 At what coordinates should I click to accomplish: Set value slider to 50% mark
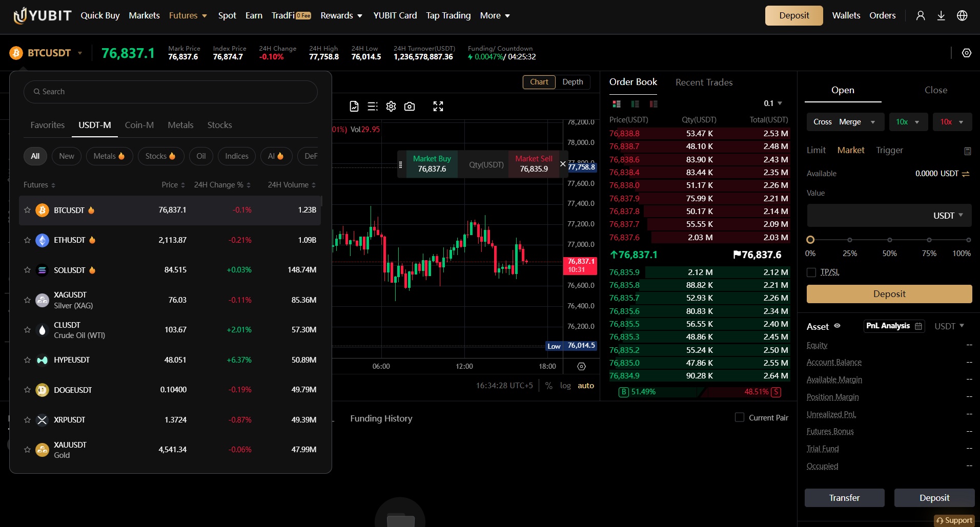point(890,240)
